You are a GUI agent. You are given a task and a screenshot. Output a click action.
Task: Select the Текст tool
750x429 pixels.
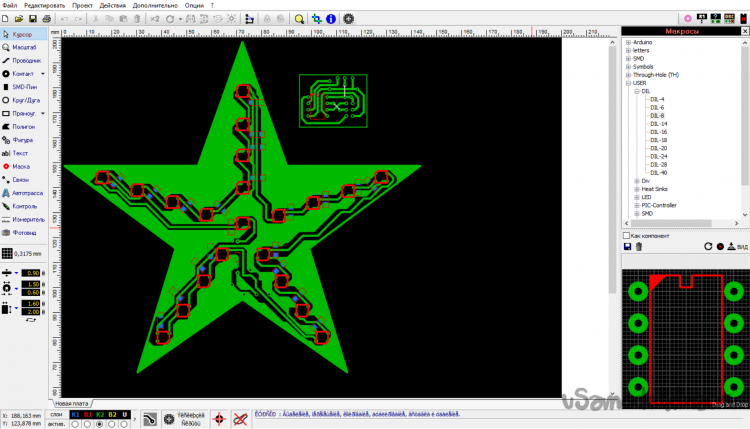tap(20, 153)
